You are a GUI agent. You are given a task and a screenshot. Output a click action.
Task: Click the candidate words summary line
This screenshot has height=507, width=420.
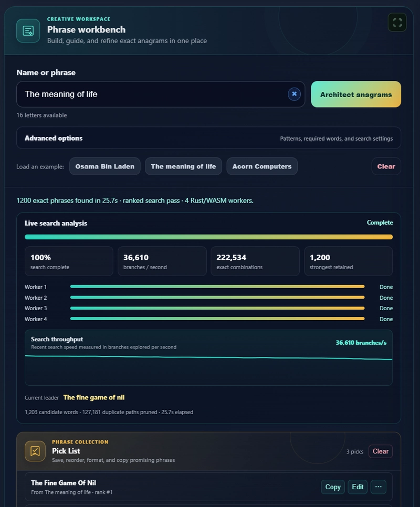click(x=109, y=412)
